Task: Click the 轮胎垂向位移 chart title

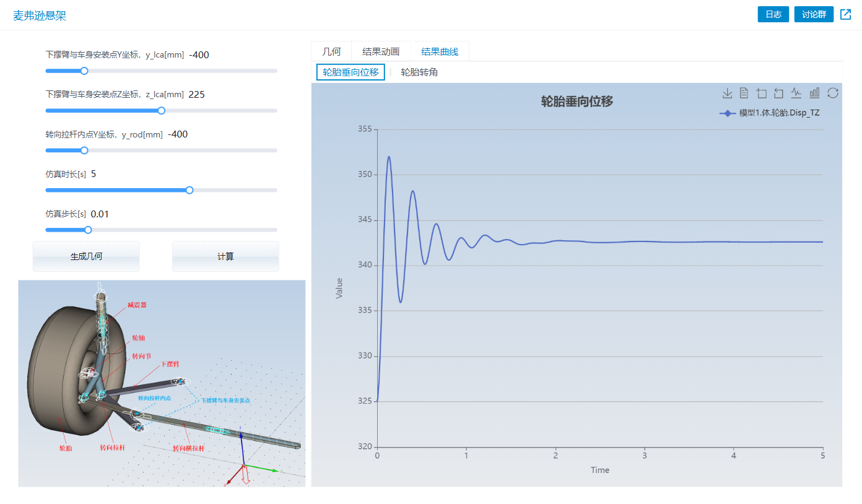Action: point(577,102)
